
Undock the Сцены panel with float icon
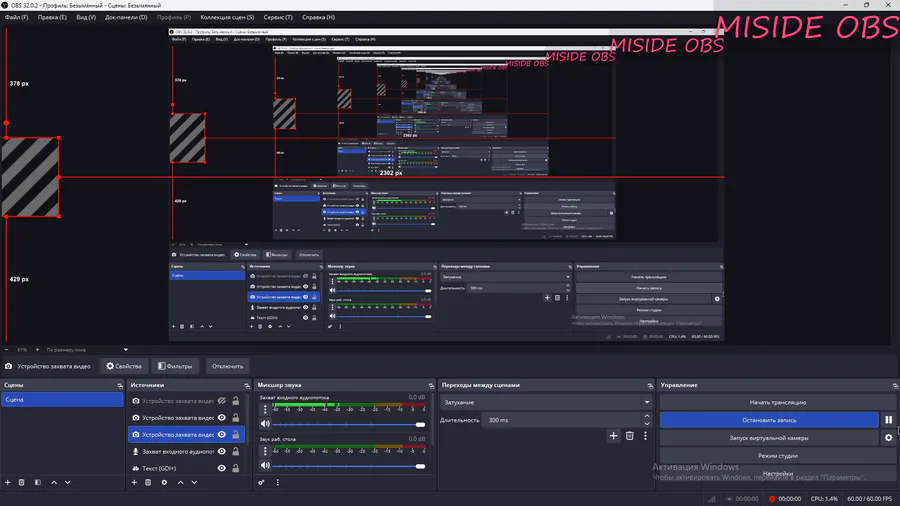pos(120,386)
